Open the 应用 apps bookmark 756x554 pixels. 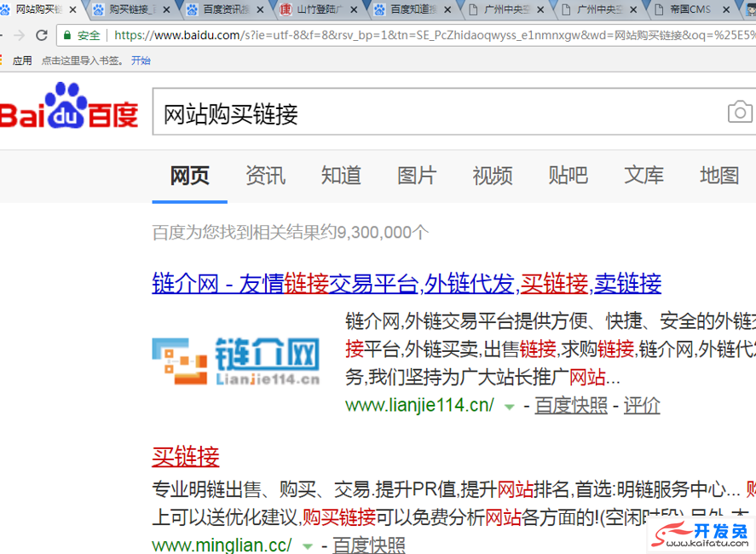21,61
